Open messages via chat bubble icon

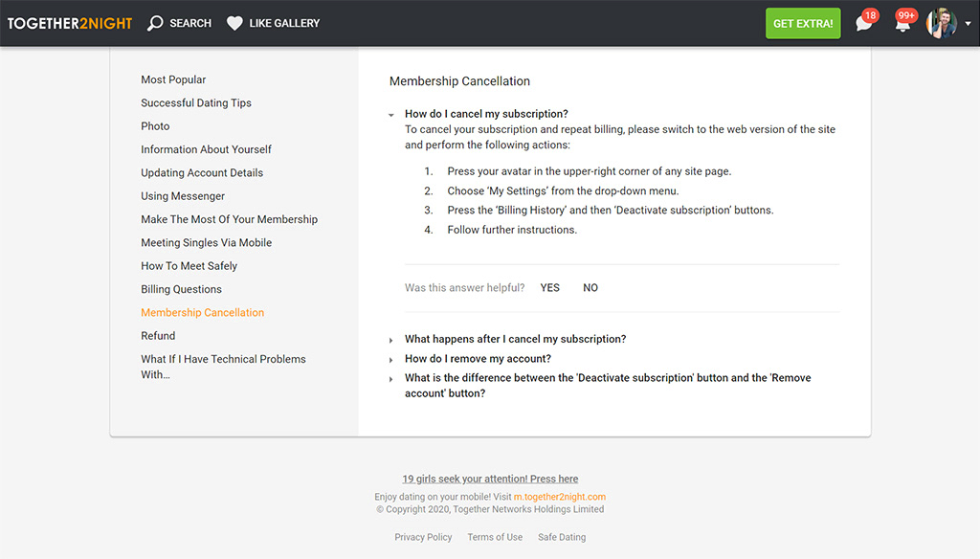[x=862, y=24]
